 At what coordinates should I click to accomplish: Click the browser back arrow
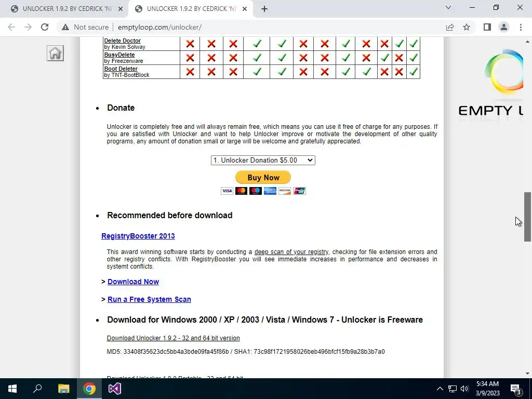11,27
